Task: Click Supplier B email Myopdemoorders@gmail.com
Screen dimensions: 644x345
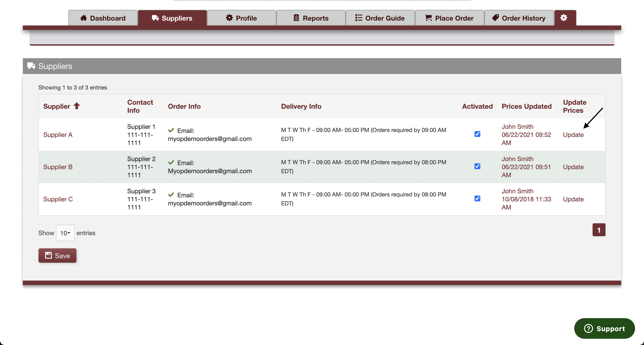Action: pyautogui.click(x=210, y=171)
